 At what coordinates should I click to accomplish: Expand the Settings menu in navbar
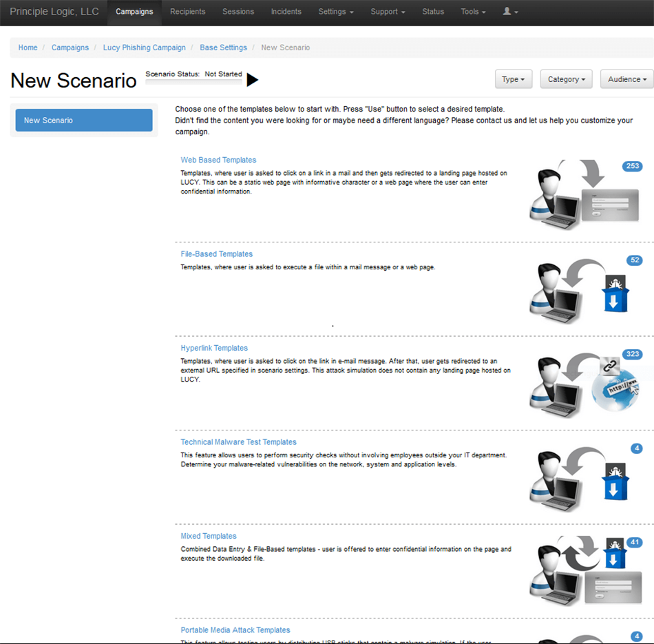point(336,12)
